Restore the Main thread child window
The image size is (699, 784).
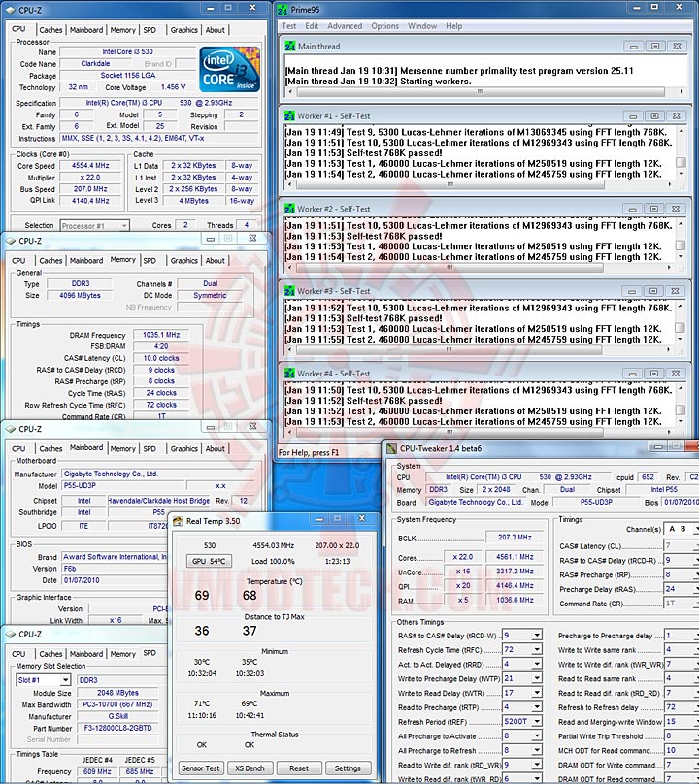(x=655, y=46)
